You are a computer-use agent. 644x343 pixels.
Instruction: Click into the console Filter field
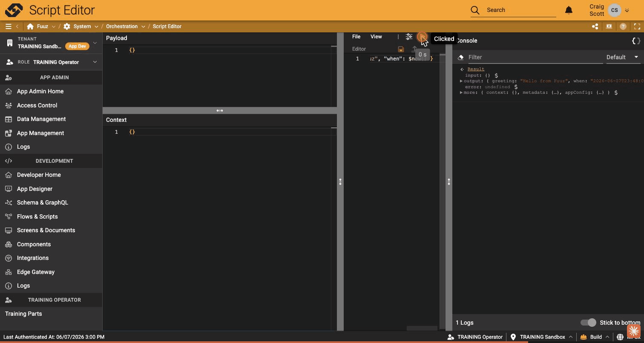click(535, 57)
